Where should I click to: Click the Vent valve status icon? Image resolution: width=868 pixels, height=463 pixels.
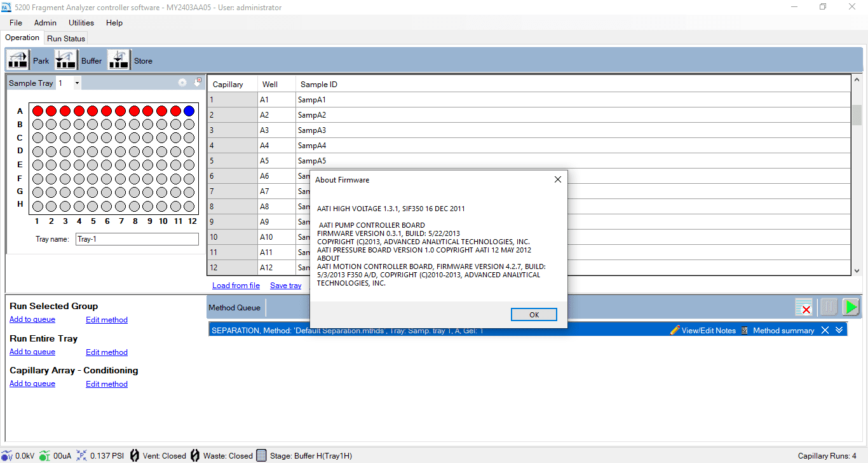pos(135,455)
